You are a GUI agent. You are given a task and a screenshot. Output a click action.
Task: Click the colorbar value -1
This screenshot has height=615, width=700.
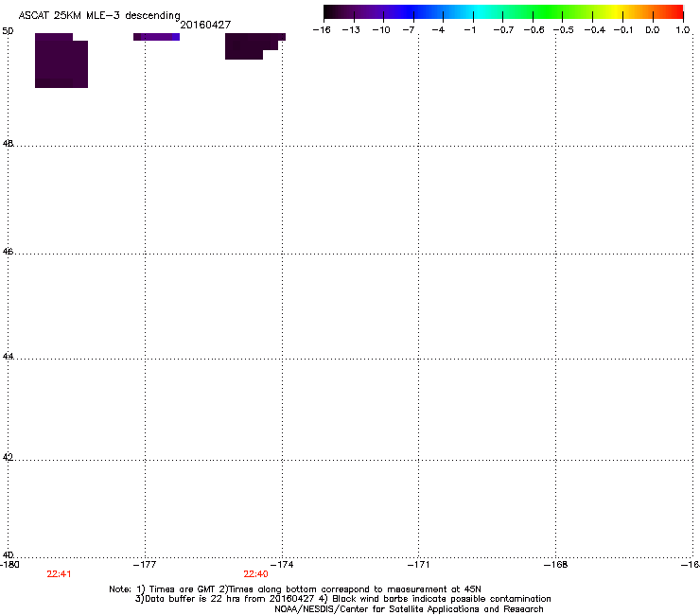(x=469, y=30)
